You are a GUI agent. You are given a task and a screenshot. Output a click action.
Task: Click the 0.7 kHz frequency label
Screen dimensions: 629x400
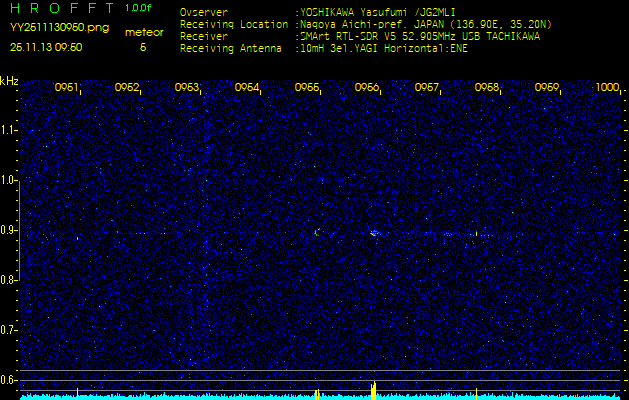pyautogui.click(x=7, y=331)
